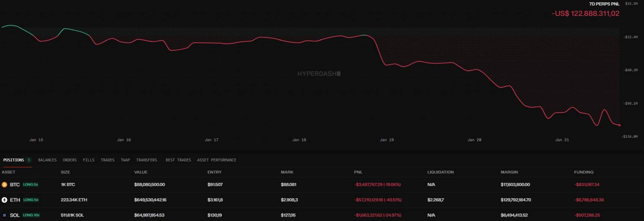Sort positions by PNL column header
The width and height of the screenshot is (644, 221).
(x=358, y=172)
